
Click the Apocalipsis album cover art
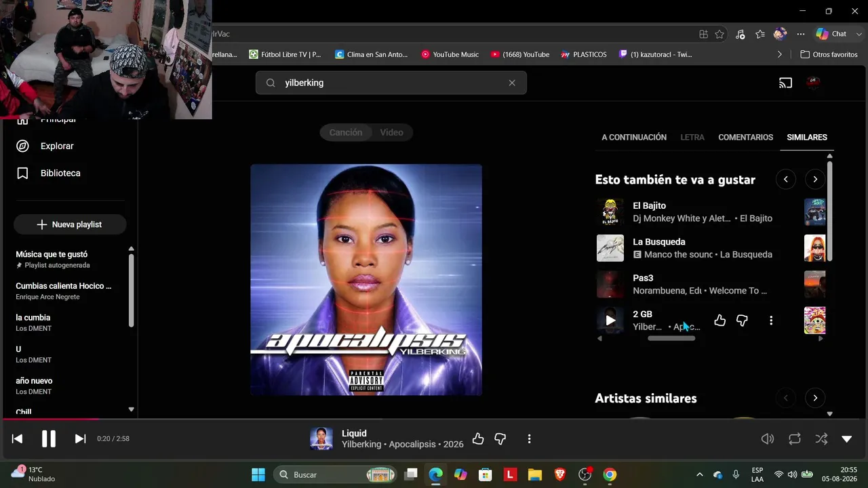[366, 280]
